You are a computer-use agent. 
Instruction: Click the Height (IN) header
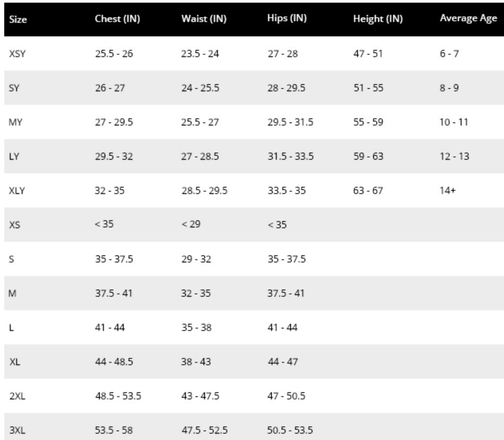(378, 19)
